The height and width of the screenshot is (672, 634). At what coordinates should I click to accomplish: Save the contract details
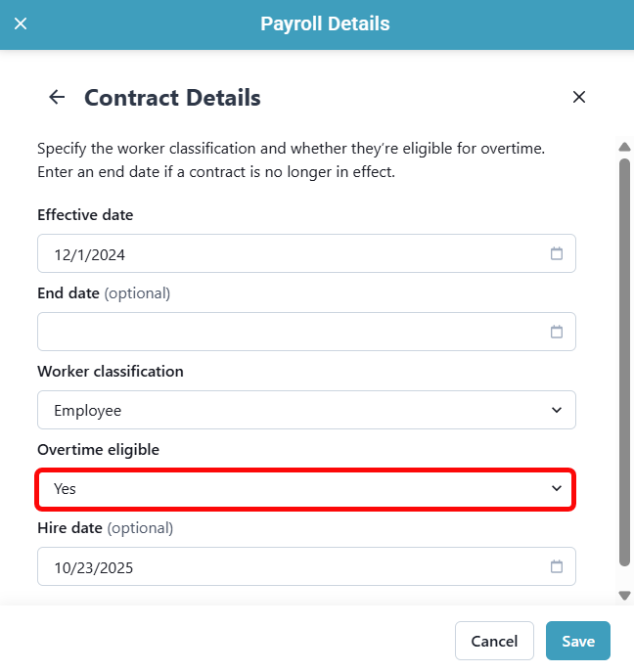pos(577,641)
